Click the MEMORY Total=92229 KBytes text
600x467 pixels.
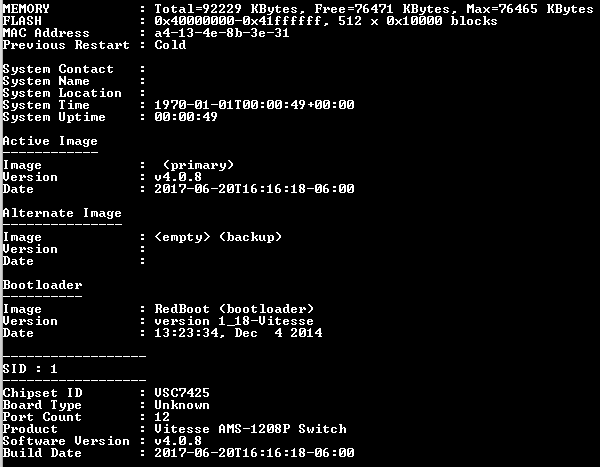226,9
